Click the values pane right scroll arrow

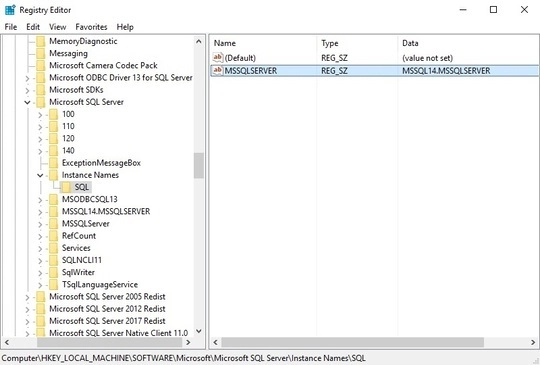[x=533, y=342]
